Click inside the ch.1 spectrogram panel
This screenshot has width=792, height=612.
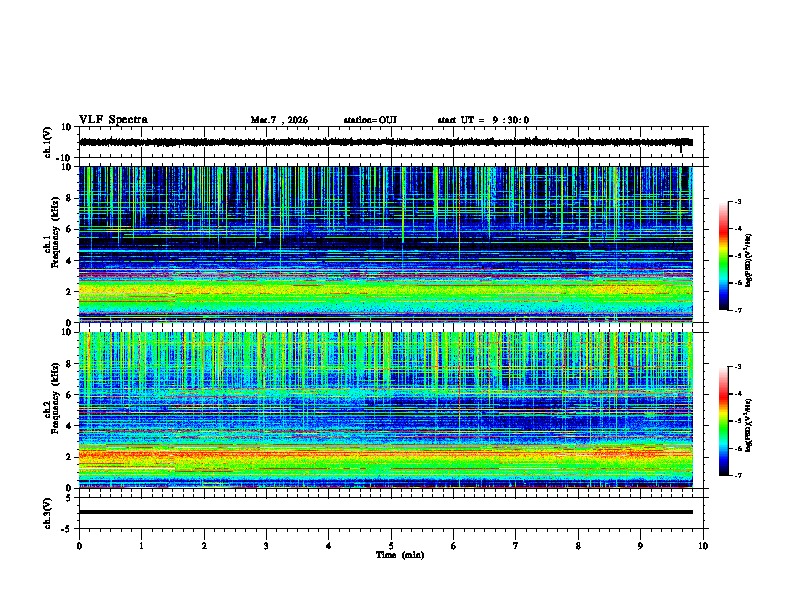(385, 244)
